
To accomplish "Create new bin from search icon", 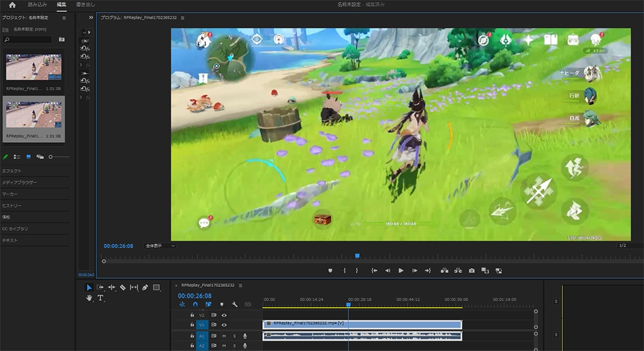I will (62, 40).
